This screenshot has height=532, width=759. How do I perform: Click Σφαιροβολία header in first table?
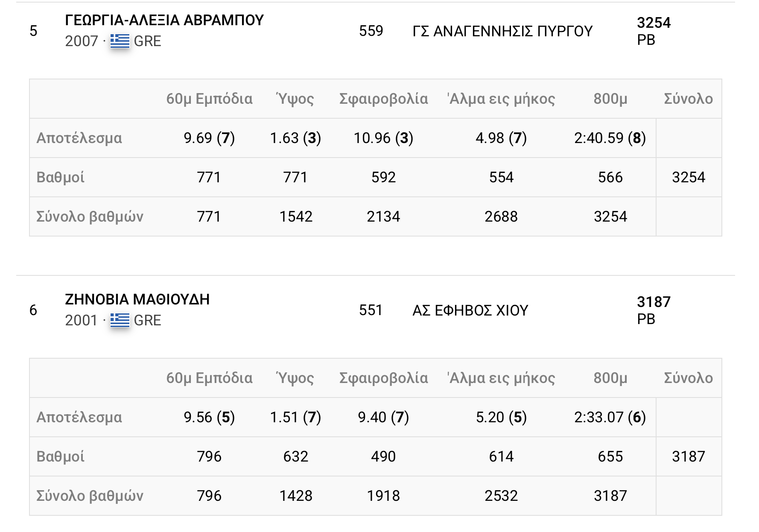click(x=383, y=99)
